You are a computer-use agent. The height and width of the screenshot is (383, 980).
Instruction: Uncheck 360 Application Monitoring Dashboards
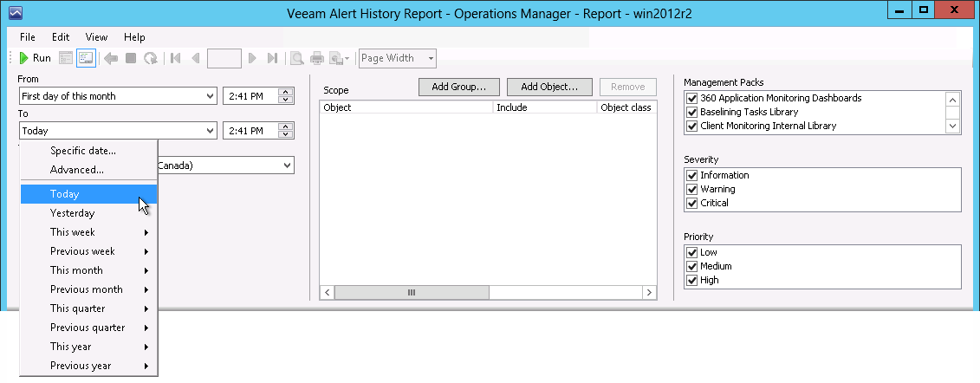(x=691, y=98)
